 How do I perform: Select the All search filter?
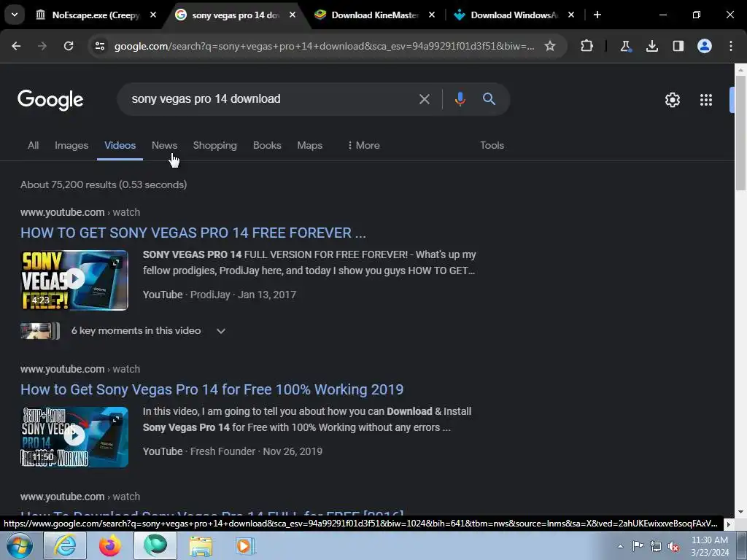33,145
